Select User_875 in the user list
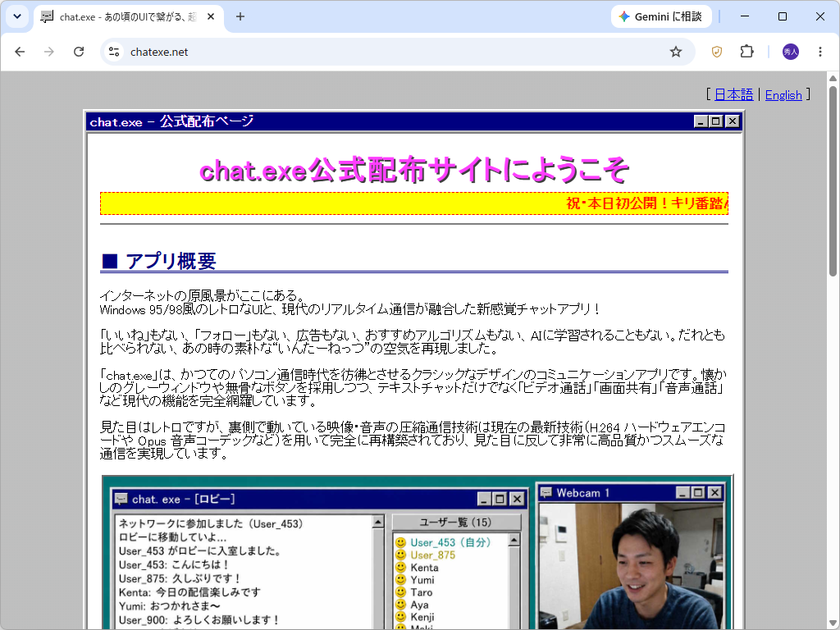This screenshot has height=630, width=840. pyautogui.click(x=432, y=555)
